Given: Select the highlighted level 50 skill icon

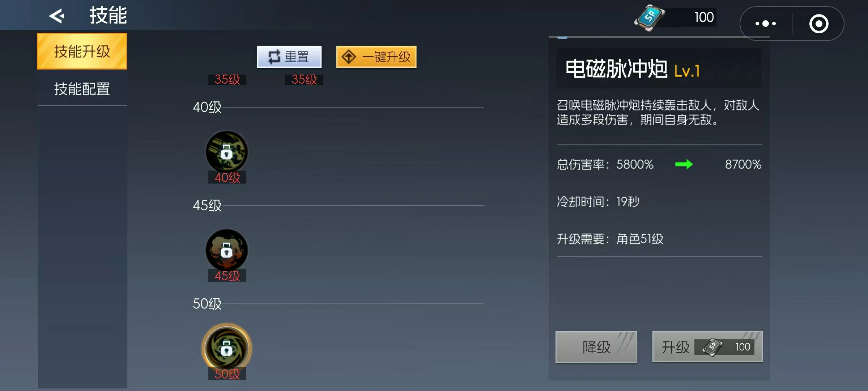Looking at the screenshot, I should point(227,348).
